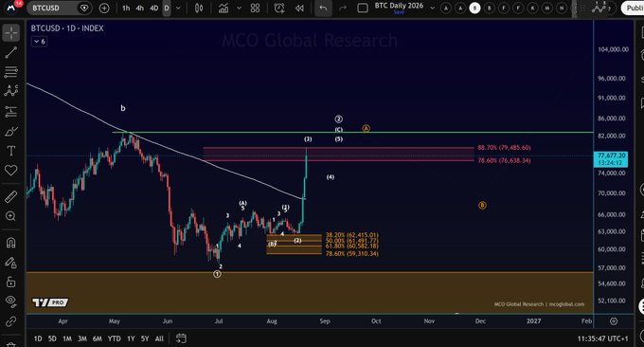
Task: Open the indicator templates grid icon
Action: click(x=255, y=9)
